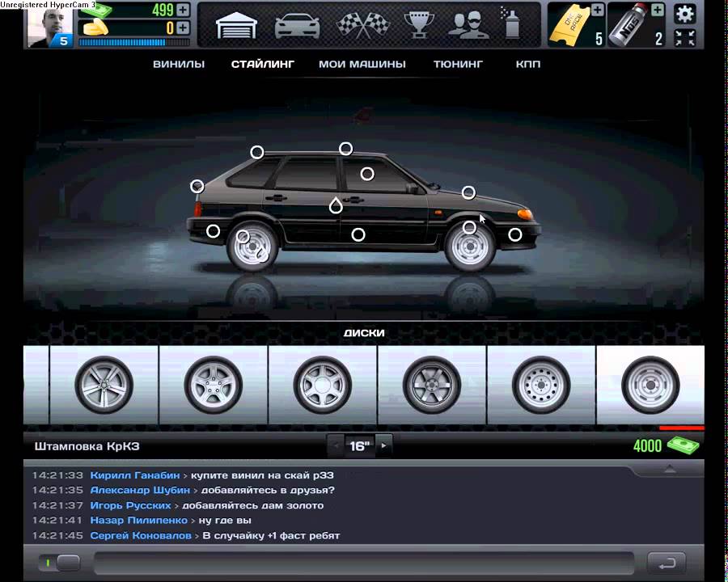Image resolution: width=728 pixels, height=582 pixels.
Task: Add race tickets with plus button
Action: [597, 10]
